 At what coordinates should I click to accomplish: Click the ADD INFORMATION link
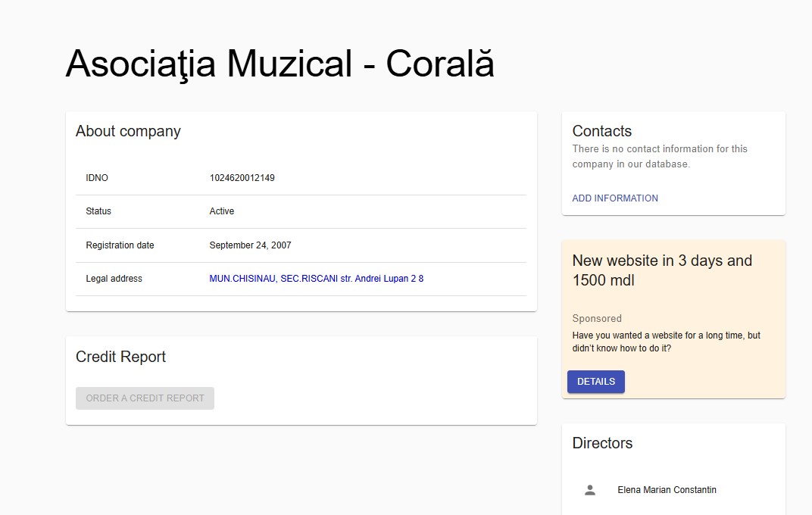[614, 198]
